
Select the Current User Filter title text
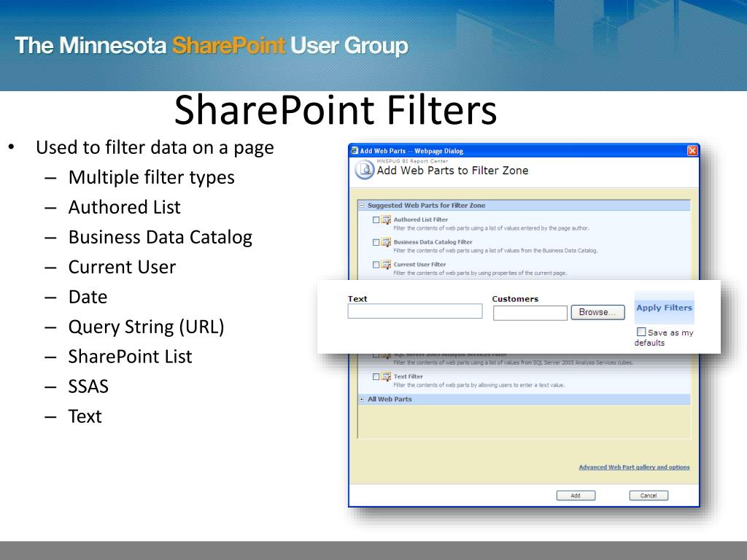click(419, 265)
